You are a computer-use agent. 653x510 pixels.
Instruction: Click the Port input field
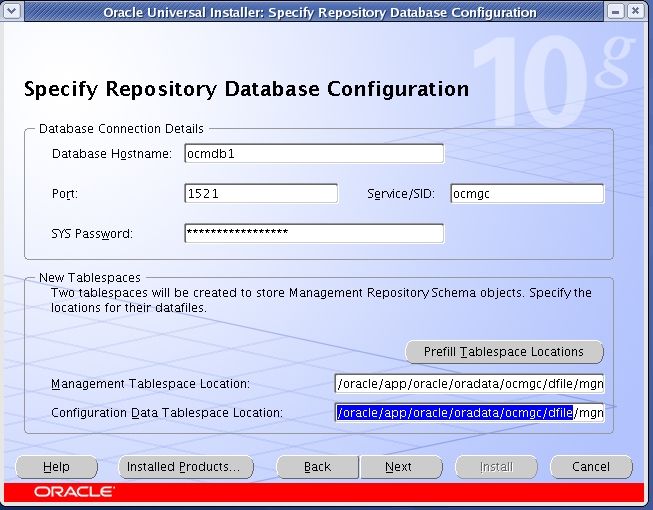(x=261, y=194)
